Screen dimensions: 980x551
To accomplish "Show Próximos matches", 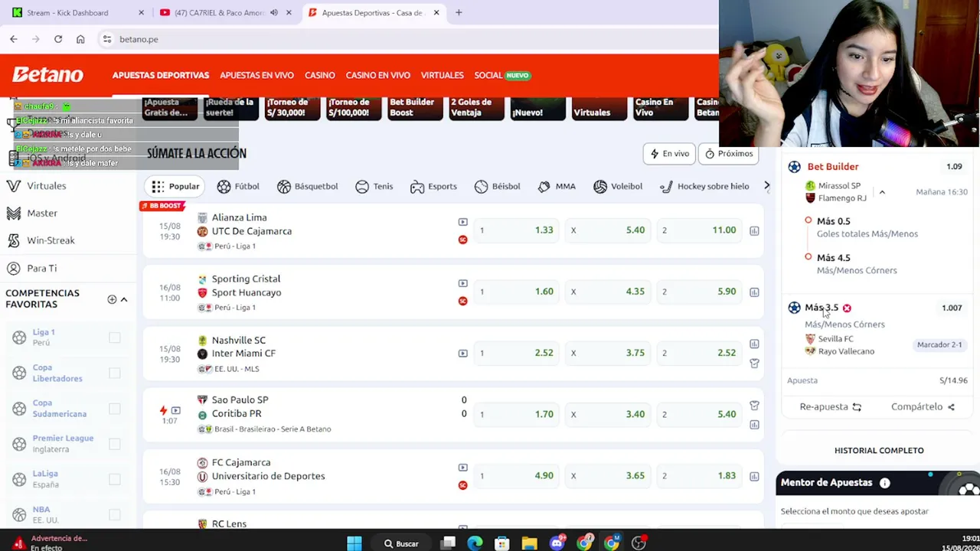I will 730,154.
